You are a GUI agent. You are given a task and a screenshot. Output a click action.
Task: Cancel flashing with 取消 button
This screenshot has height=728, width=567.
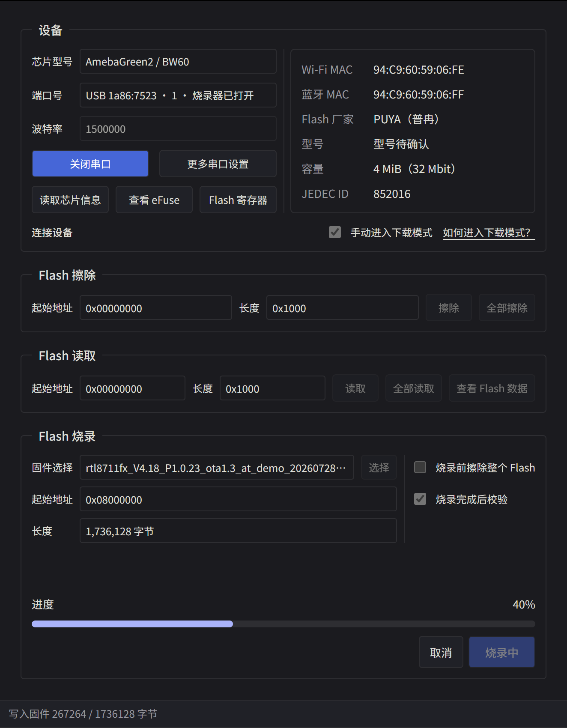click(x=441, y=652)
